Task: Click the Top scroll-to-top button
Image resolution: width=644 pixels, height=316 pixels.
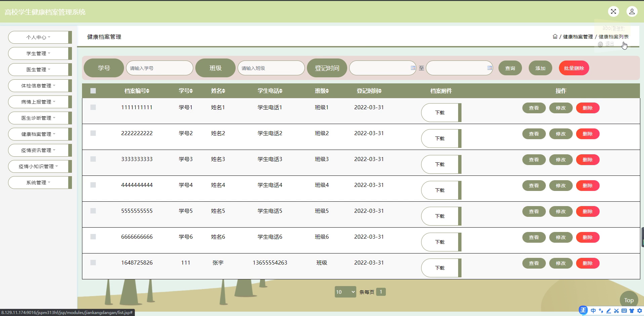Action: pyautogui.click(x=629, y=300)
